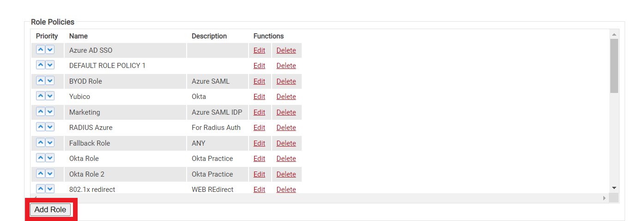Screen dimensions: 644x221
Task: Delete the Yubico role policy
Action: point(286,97)
